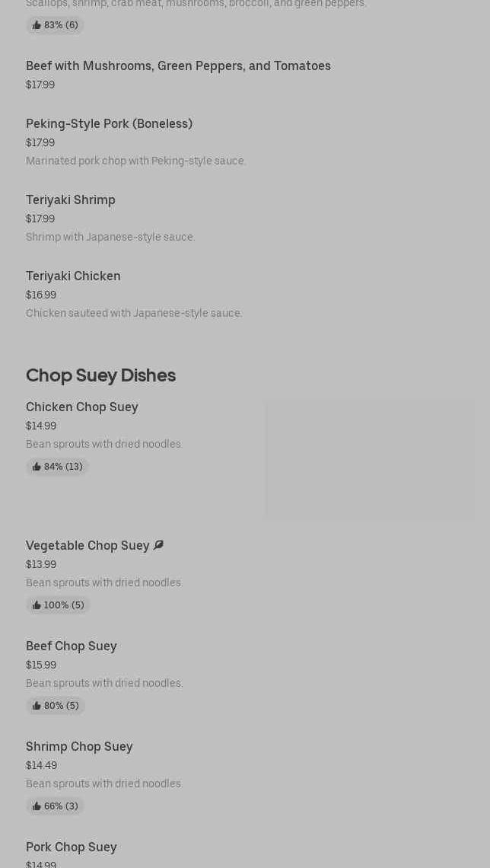
Task: Click the 83% (6) thumbs-up rating badge
Action: (55, 25)
